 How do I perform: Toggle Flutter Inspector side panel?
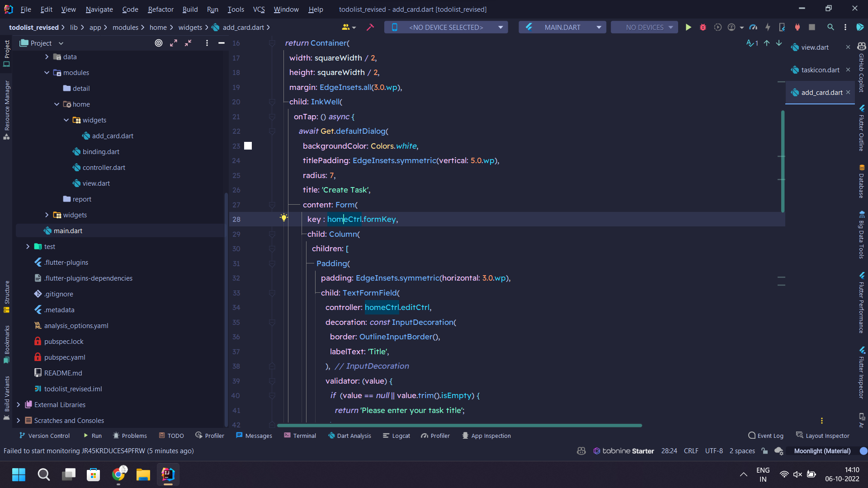862,373
